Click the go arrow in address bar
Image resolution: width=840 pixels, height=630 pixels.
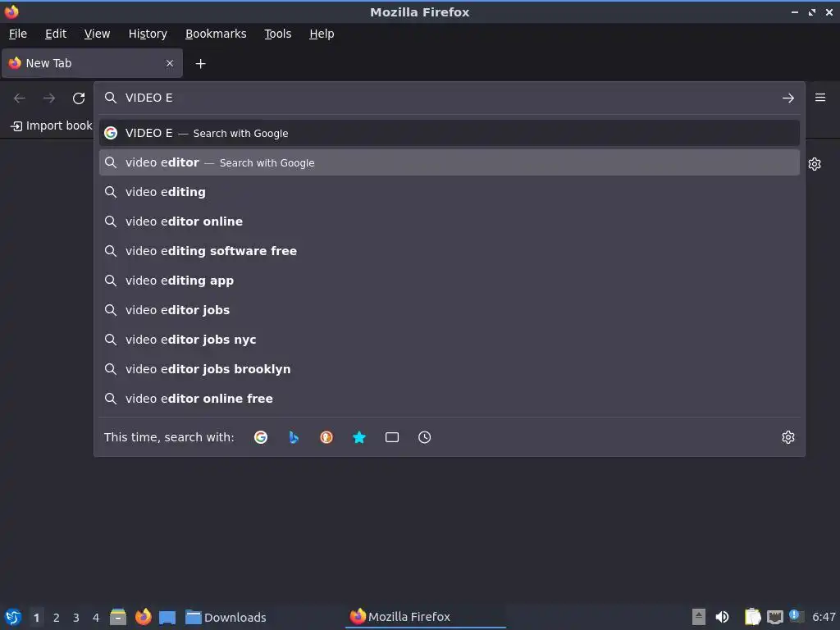point(788,98)
